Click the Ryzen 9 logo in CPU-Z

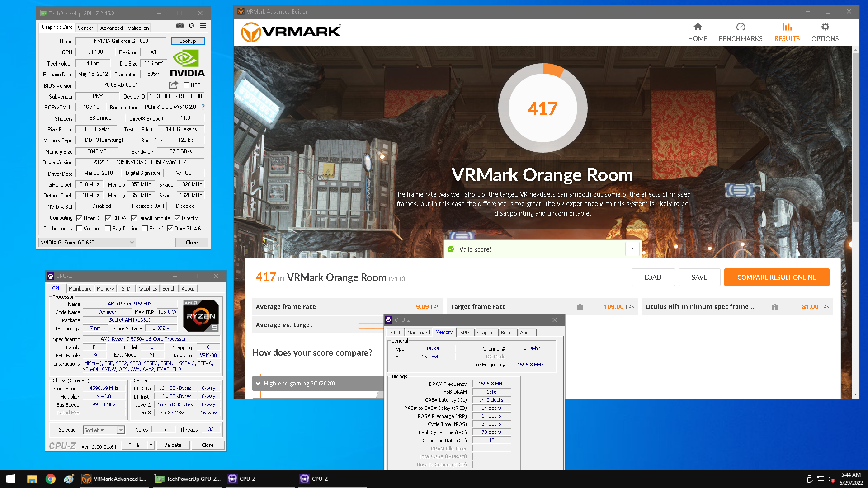click(x=201, y=315)
